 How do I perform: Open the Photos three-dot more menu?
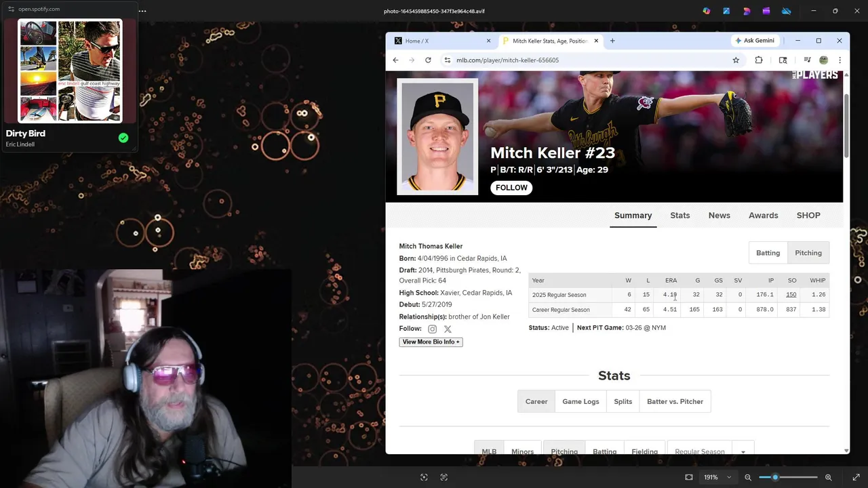142,11
